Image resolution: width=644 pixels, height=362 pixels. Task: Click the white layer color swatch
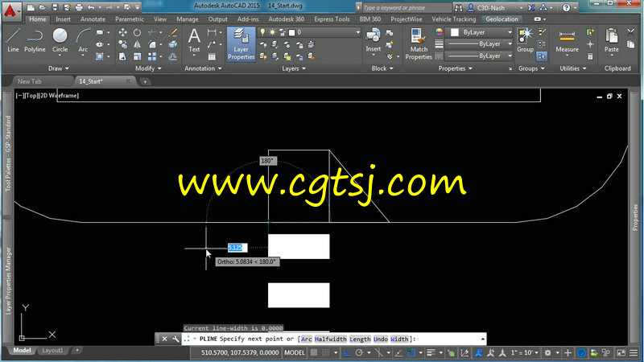291,32
